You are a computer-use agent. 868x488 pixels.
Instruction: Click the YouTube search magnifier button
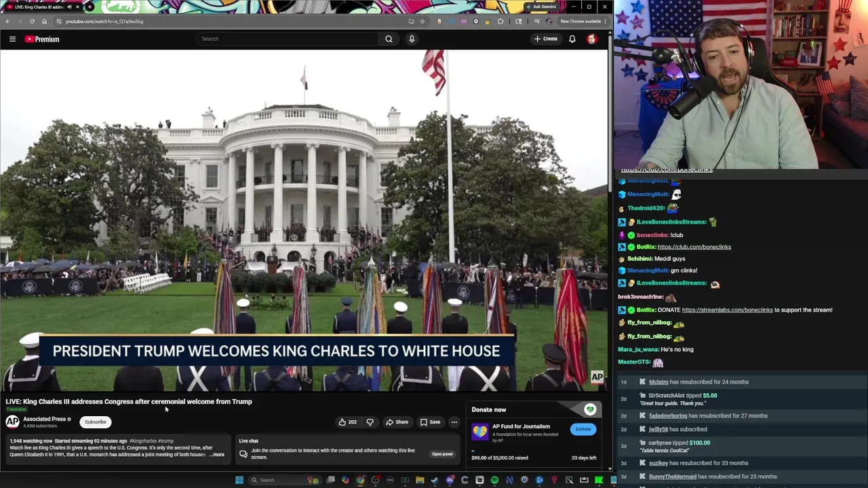coord(389,39)
